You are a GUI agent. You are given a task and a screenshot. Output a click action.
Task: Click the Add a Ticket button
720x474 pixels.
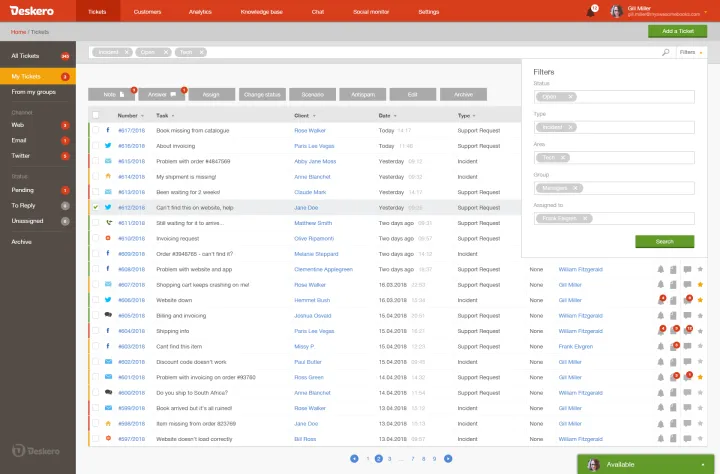pos(684,32)
